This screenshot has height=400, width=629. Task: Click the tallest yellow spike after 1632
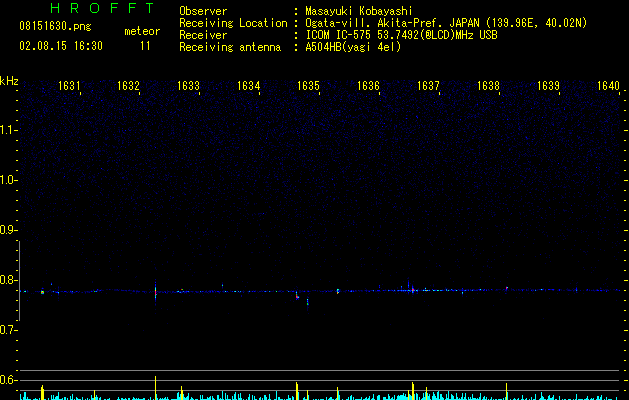155,388
